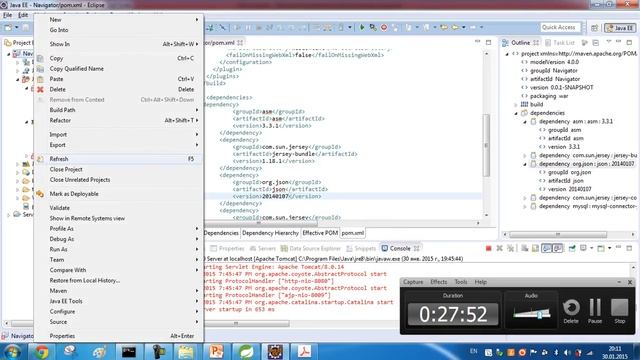Image resolution: width=640 pixels, height=360 pixels.
Task: Toggle Show Console on standard error change
Action: click(558, 248)
